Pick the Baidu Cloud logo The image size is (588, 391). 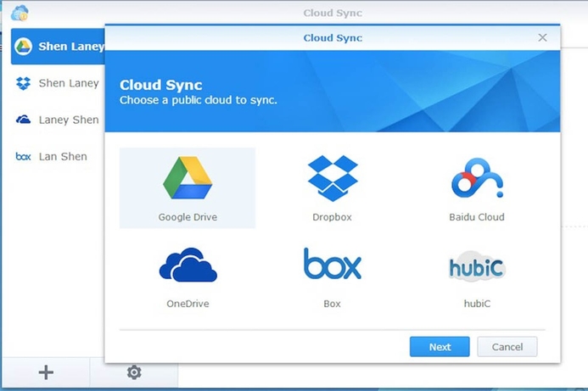coord(477,178)
